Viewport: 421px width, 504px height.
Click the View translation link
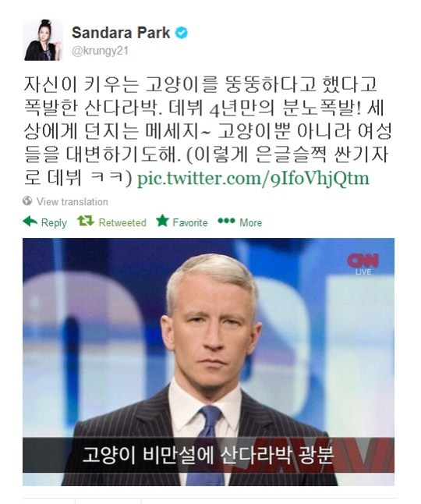point(72,201)
